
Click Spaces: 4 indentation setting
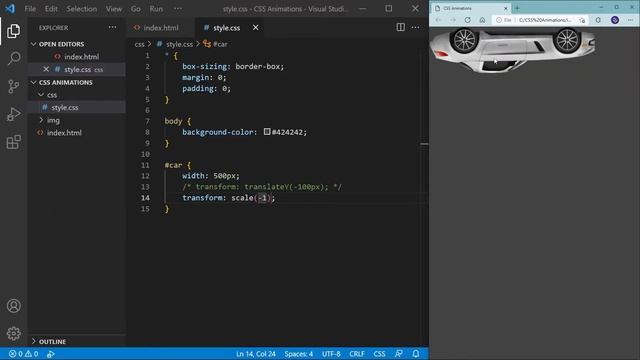(x=299, y=354)
